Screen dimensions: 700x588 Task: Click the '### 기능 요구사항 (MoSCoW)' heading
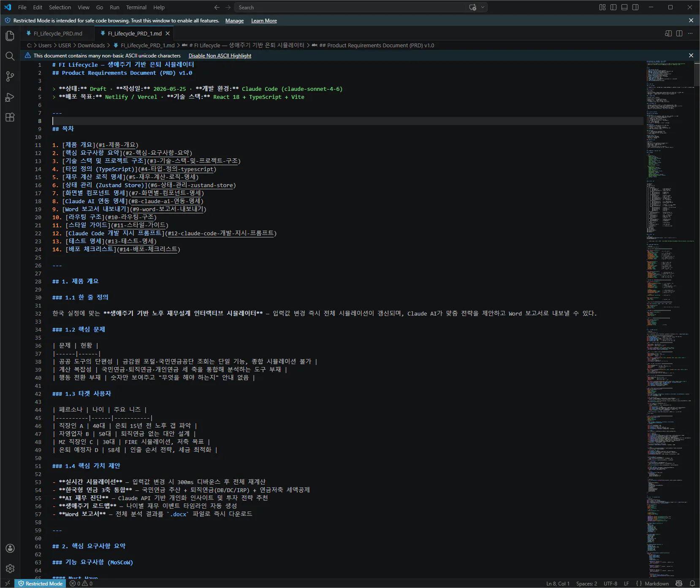pos(92,562)
